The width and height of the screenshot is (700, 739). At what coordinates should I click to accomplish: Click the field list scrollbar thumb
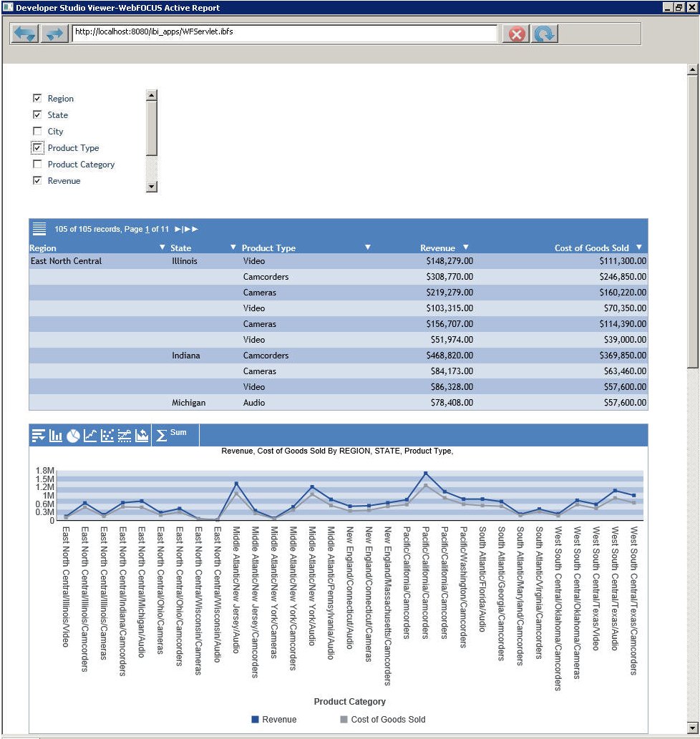pos(151,128)
